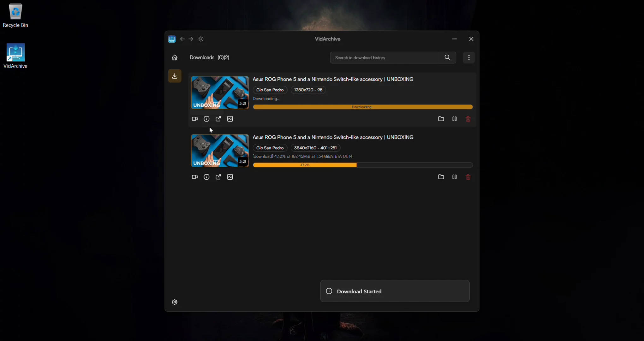
Task: Click video camera icon for 3840x2160 download
Action: (195, 177)
